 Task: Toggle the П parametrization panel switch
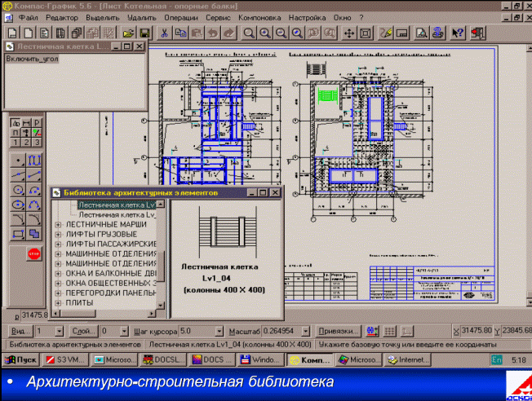point(16,133)
